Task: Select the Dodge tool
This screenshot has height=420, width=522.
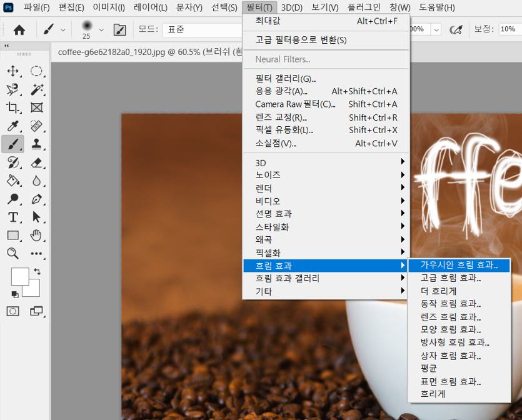Action: click(x=13, y=199)
